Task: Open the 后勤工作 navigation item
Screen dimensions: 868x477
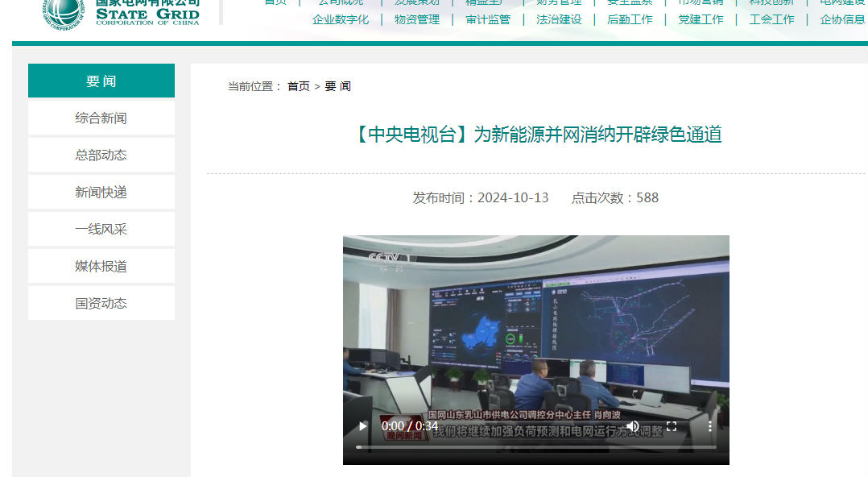Action: (630, 20)
